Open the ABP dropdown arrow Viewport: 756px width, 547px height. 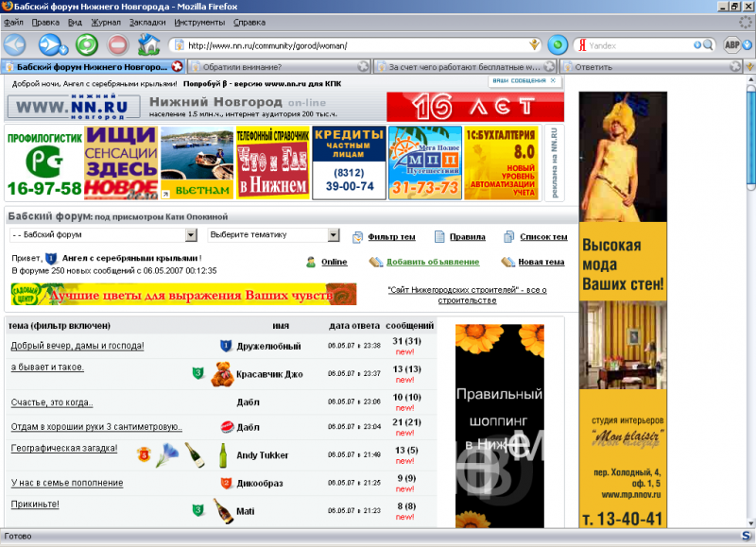[x=747, y=45]
